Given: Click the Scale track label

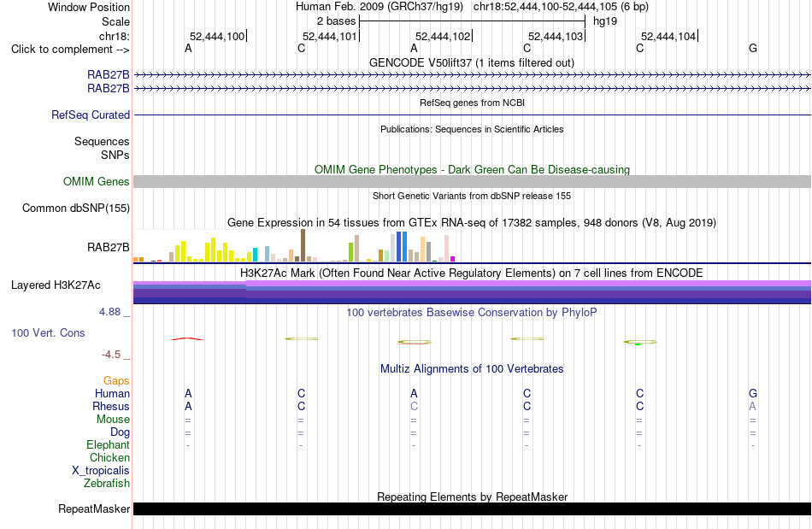Looking at the screenshot, I should click(x=115, y=21).
